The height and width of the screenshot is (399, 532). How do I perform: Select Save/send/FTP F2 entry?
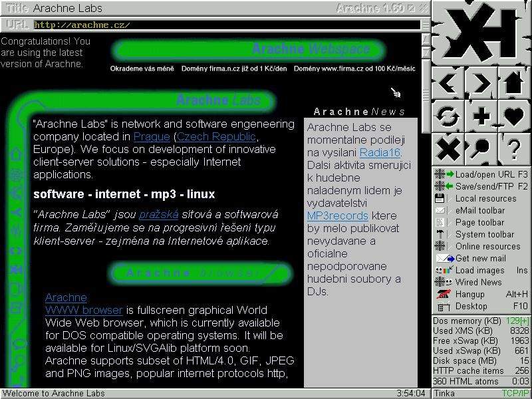[481, 186]
